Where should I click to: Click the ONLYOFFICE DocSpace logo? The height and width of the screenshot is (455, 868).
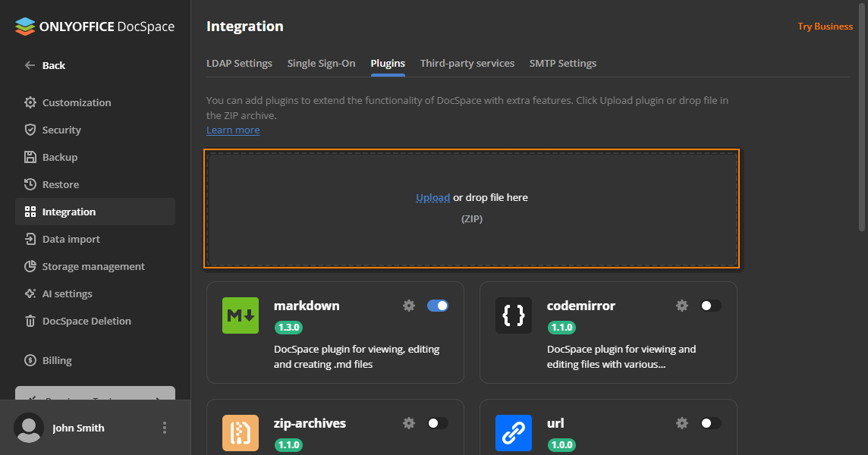[95, 27]
